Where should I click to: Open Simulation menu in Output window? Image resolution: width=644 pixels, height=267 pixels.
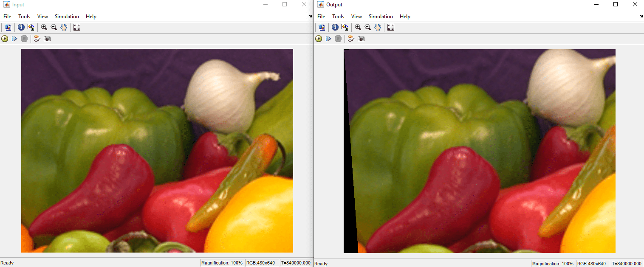point(381,17)
